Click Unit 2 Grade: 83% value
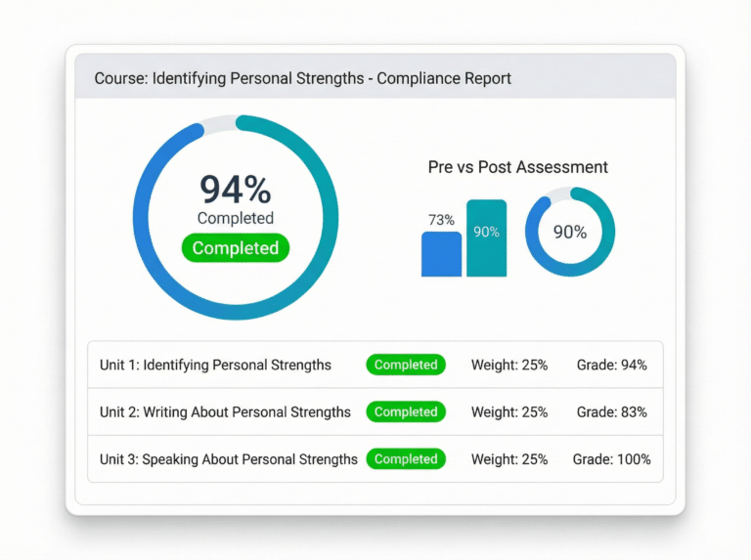 coord(611,411)
